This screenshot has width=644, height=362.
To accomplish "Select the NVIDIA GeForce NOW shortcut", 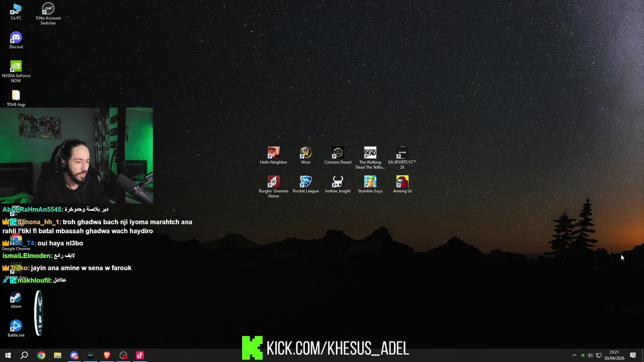I will (16, 72).
